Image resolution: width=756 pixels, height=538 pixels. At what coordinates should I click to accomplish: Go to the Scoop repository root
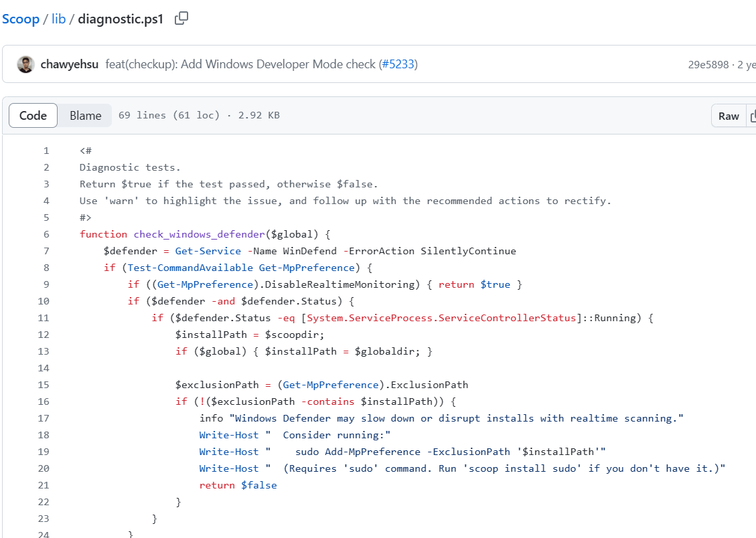pyautogui.click(x=21, y=19)
